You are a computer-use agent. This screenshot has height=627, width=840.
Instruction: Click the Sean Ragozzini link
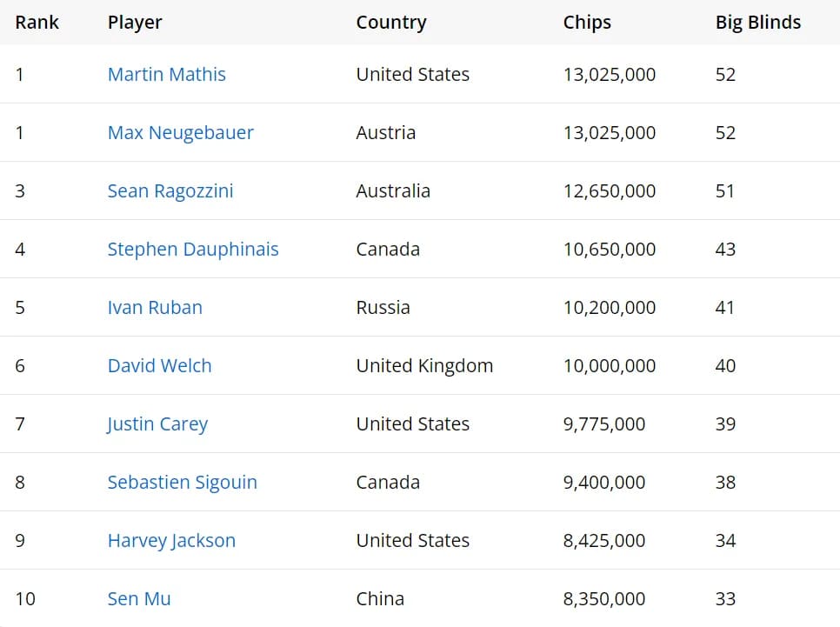pyautogui.click(x=170, y=191)
